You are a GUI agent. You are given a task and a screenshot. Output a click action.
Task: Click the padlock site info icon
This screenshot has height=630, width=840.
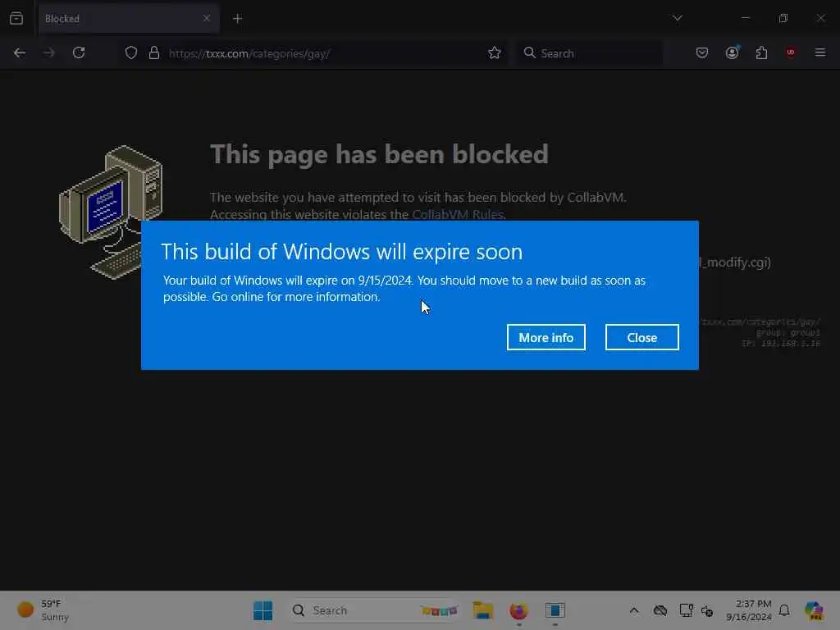click(x=154, y=53)
